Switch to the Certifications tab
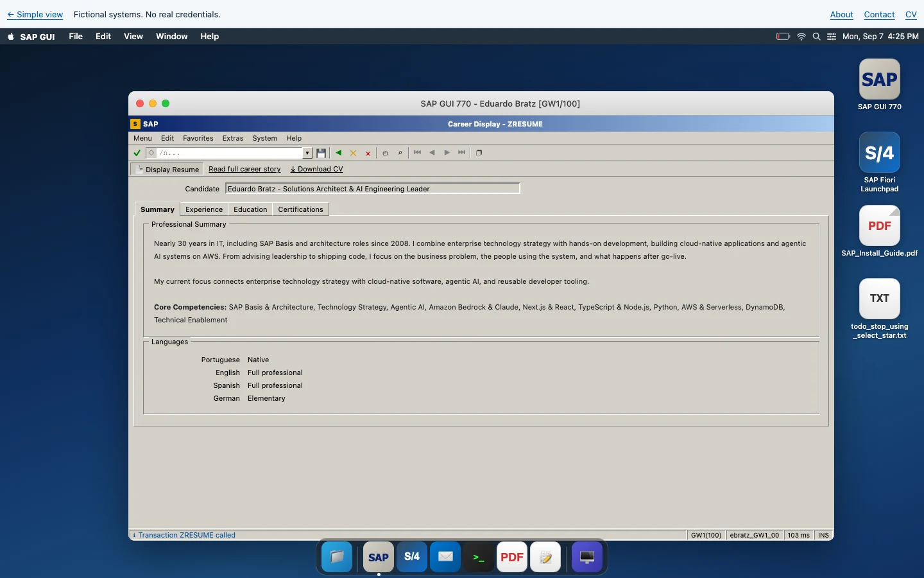 pos(300,209)
